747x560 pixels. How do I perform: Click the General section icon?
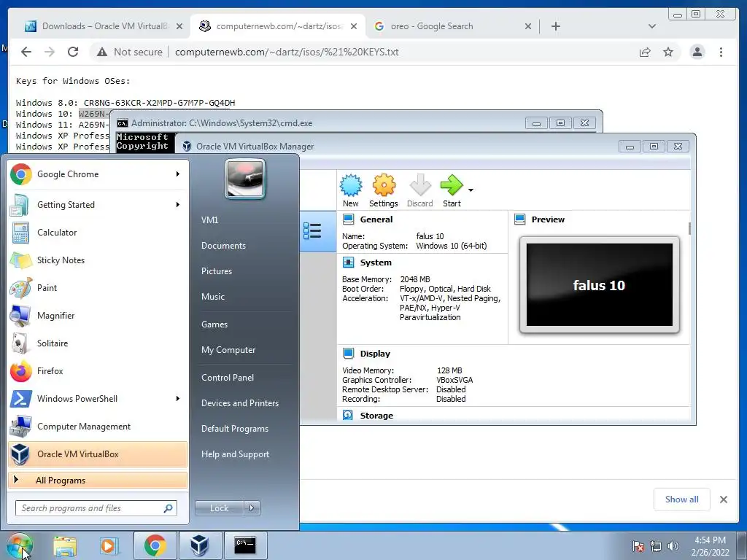[348, 219]
